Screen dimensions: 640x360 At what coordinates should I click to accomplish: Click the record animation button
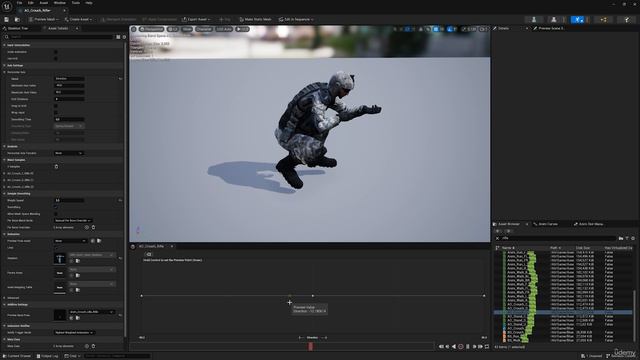[461, 347]
